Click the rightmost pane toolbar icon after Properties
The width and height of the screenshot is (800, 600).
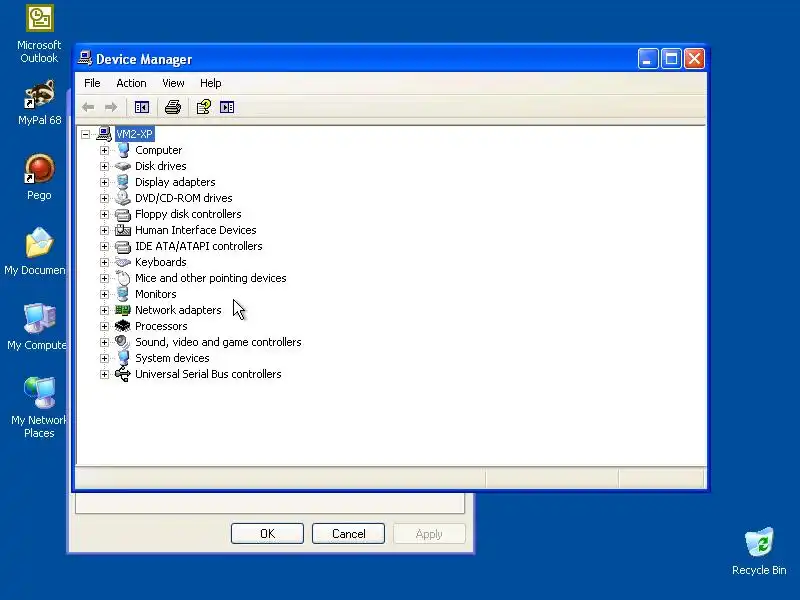pyautogui.click(x=227, y=107)
